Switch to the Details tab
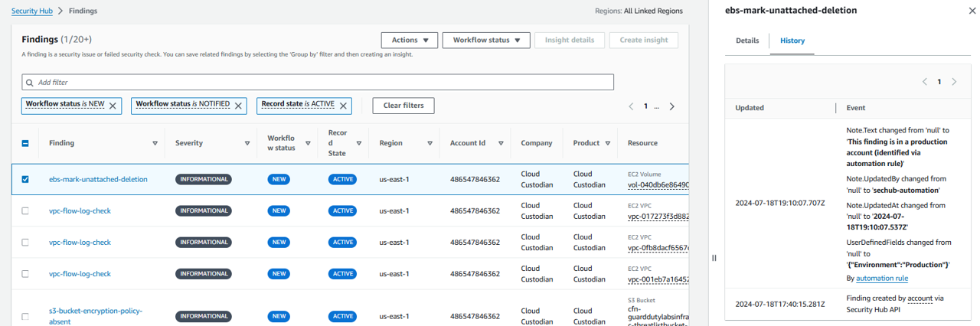 pos(747,41)
